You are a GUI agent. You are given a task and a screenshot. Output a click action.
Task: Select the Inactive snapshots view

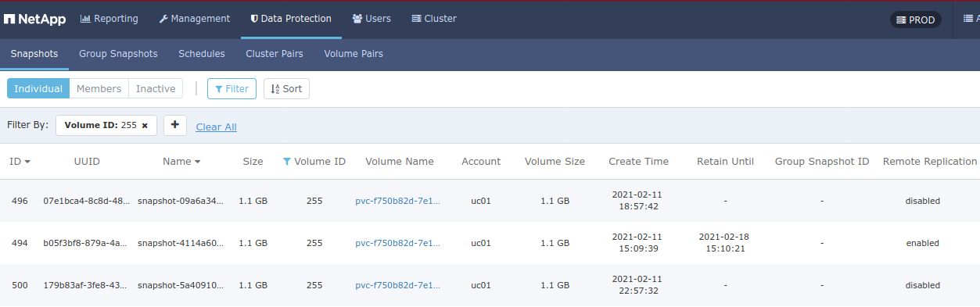pyautogui.click(x=156, y=89)
